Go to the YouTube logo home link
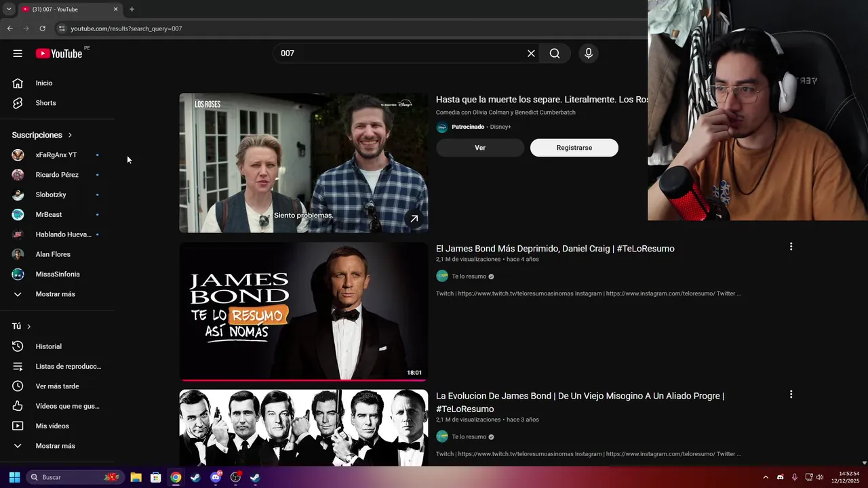This screenshot has width=868, height=488. click(59, 54)
